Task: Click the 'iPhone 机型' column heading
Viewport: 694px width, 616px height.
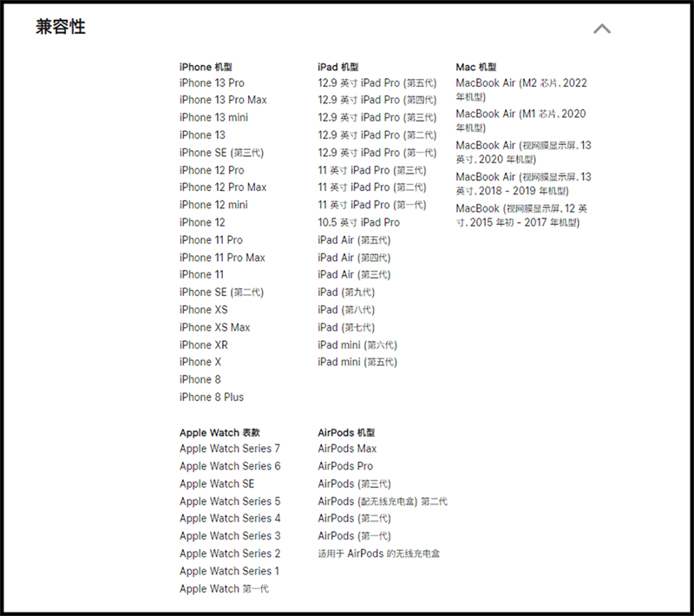Action: (x=206, y=67)
